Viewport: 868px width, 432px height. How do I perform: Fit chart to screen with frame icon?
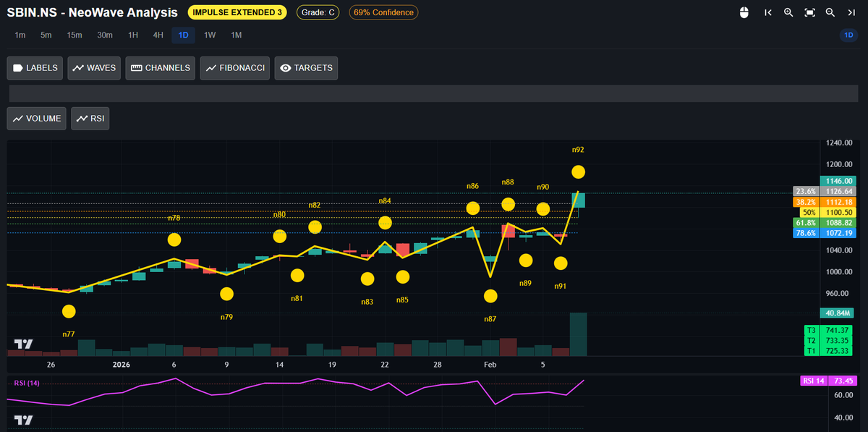click(809, 12)
